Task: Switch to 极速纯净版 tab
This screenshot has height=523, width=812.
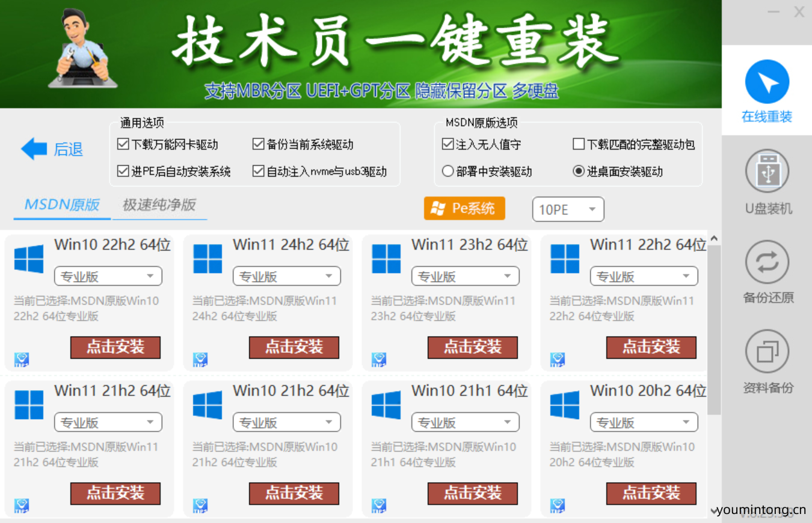Action: coord(159,204)
